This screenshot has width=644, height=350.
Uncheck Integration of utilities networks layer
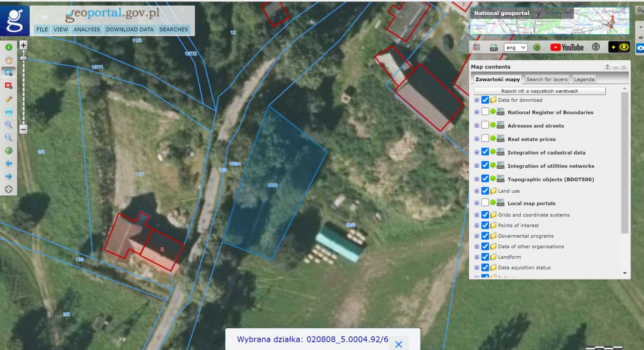486,165
